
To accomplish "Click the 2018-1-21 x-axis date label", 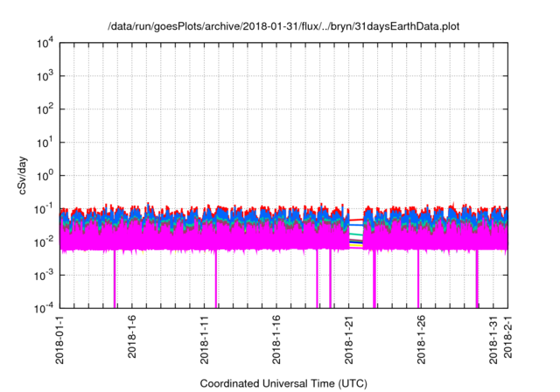I will coord(349,339).
